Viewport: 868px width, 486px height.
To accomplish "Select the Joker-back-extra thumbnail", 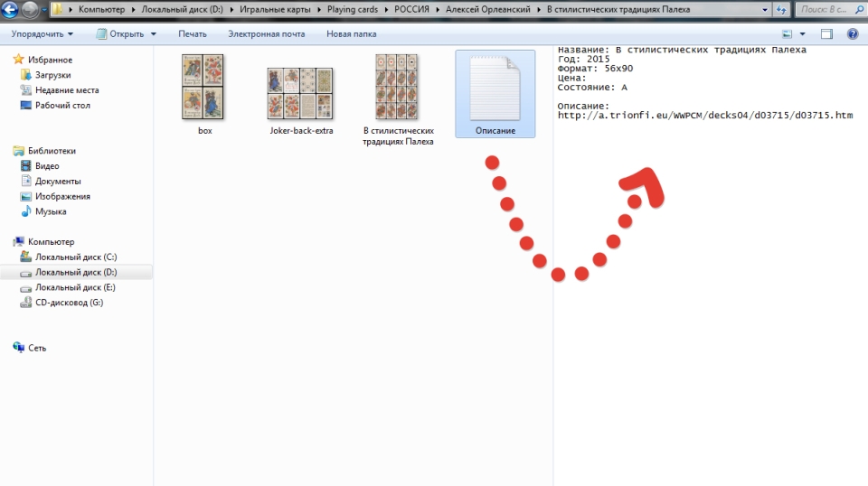I will (300, 93).
